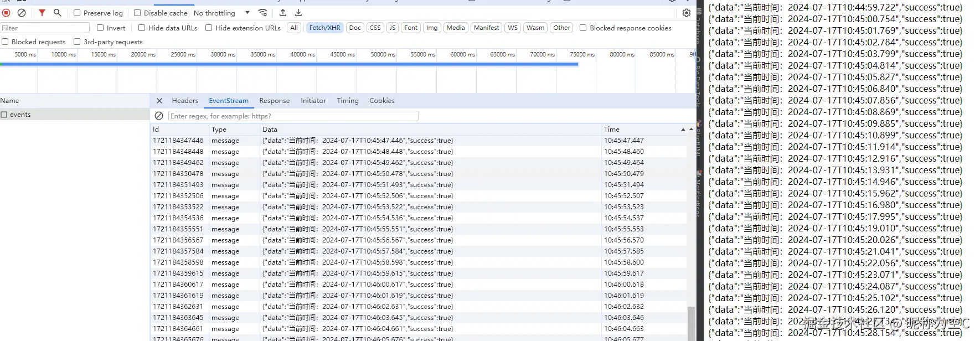980x341 pixels.
Task: Click the Id column header
Action: pyautogui.click(x=179, y=130)
